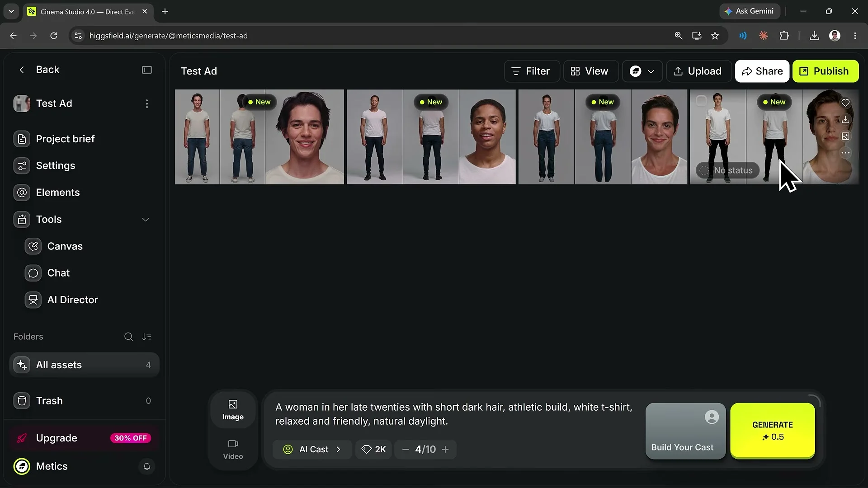This screenshot has height=488, width=868.
Task: Open notifications bell next to Metics
Action: click(146, 467)
